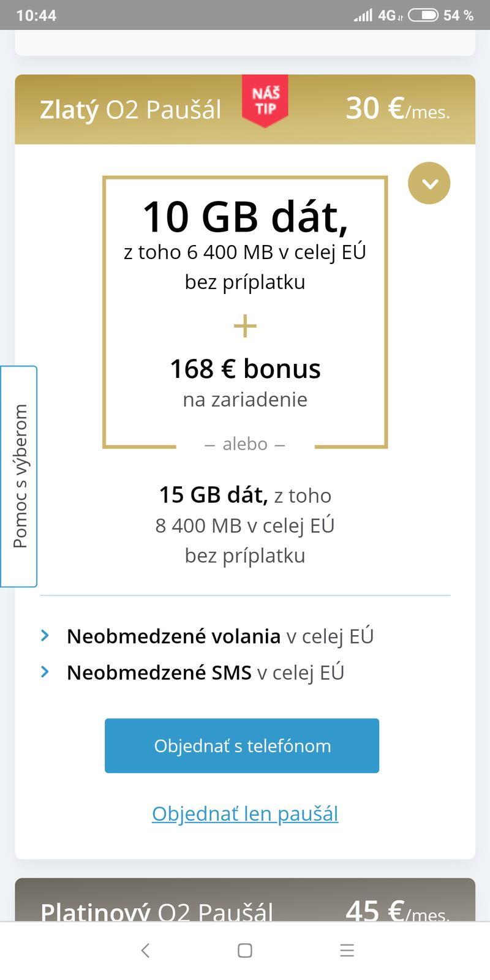Tap the battery status icon
This screenshot has width=490, height=980.
(x=423, y=15)
